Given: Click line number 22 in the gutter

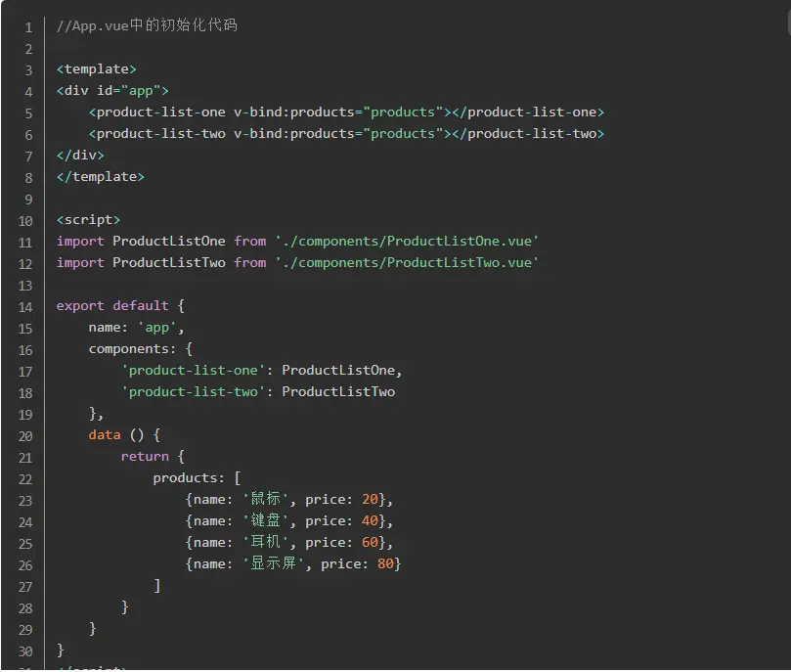Looking at the screenshot, I should [25, 479].
